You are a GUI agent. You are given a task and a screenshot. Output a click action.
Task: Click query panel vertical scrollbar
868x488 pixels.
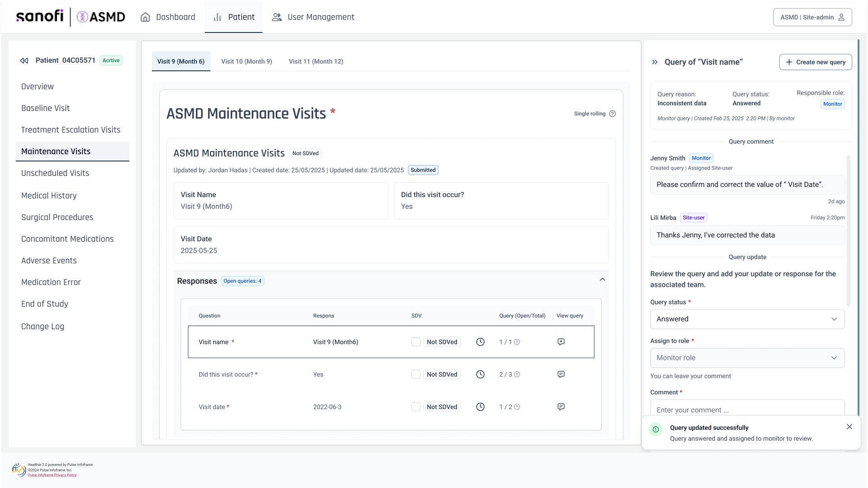pyautogui.click(x=849, y=231)
